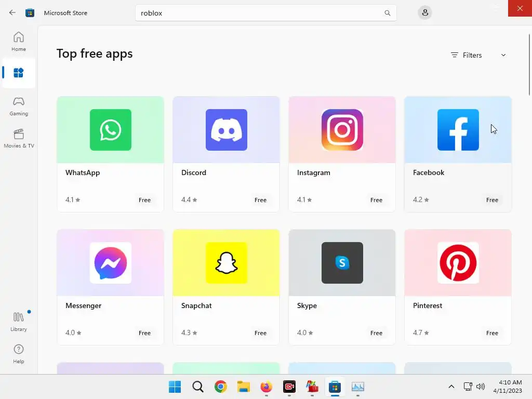Open the Help section
Viewport: 532px width, 399px height.
pos(19,354)
